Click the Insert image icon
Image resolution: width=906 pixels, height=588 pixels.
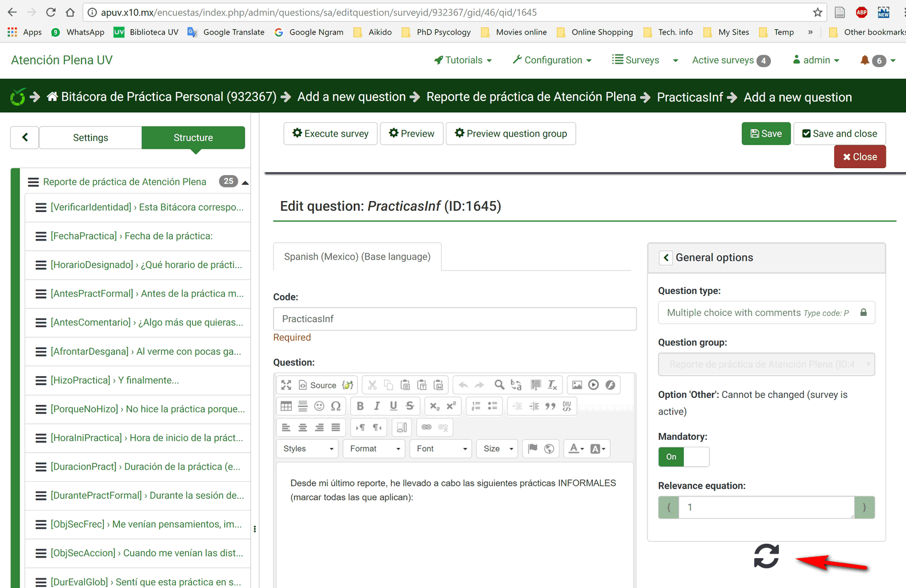577,385
